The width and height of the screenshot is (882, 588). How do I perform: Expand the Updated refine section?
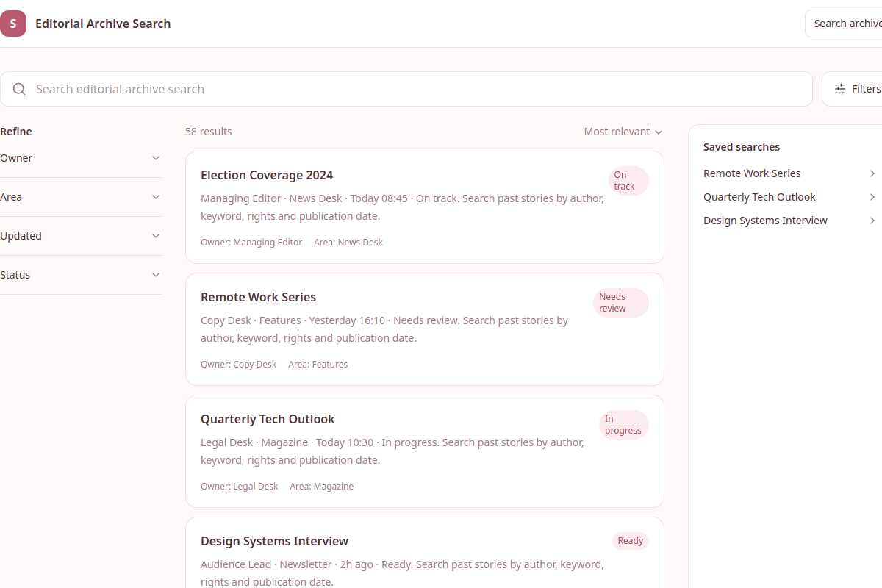pyautogui.click(x=80, y=236)
